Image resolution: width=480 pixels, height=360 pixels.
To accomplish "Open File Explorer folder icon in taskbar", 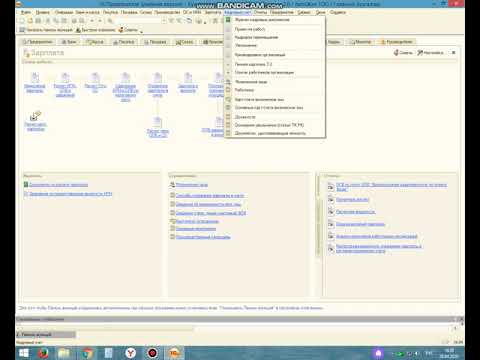I will 64,353.
